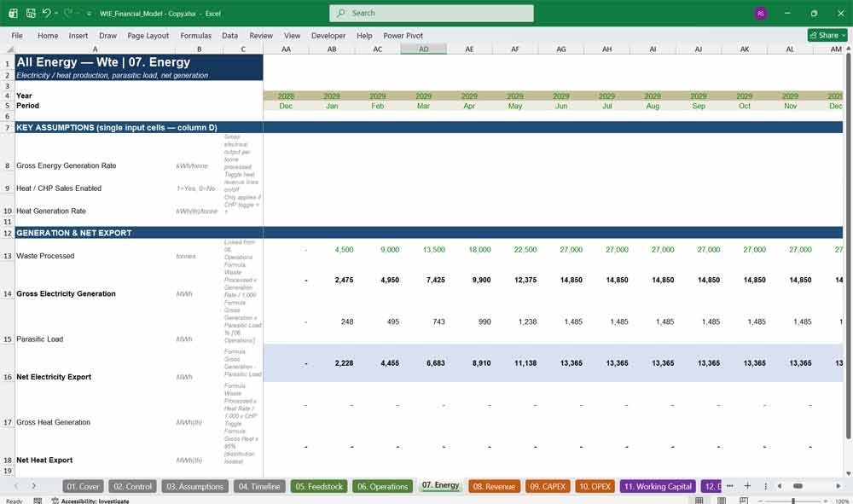The image size is (853, 504).
Task: Expand Customize Quick Access Toolbar menu
Action: coord(89,14)
